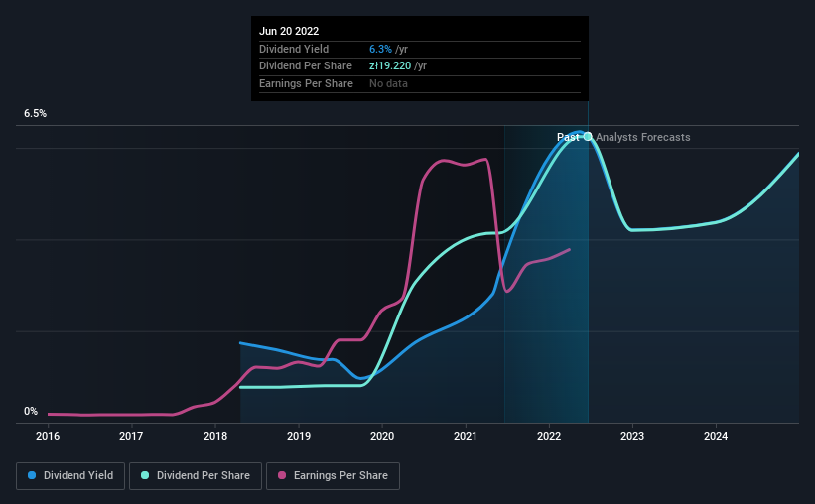Screen dimensions: 815x504
Task: Hide the Dividend Per Share series
Action: [x=196, y=476]
